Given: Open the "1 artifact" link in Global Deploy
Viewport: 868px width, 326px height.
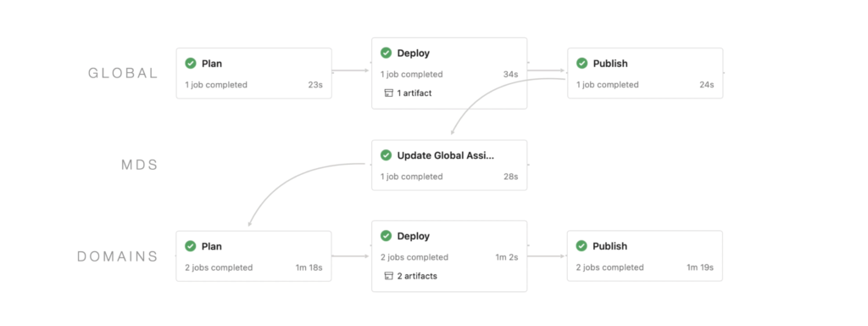Looking at the screenshot, I should point(414,93).
